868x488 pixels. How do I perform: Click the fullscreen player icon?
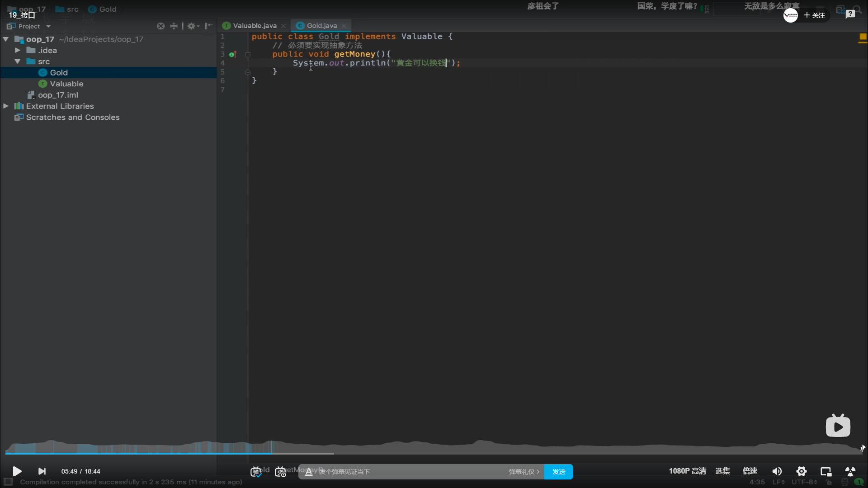(850, 471)
